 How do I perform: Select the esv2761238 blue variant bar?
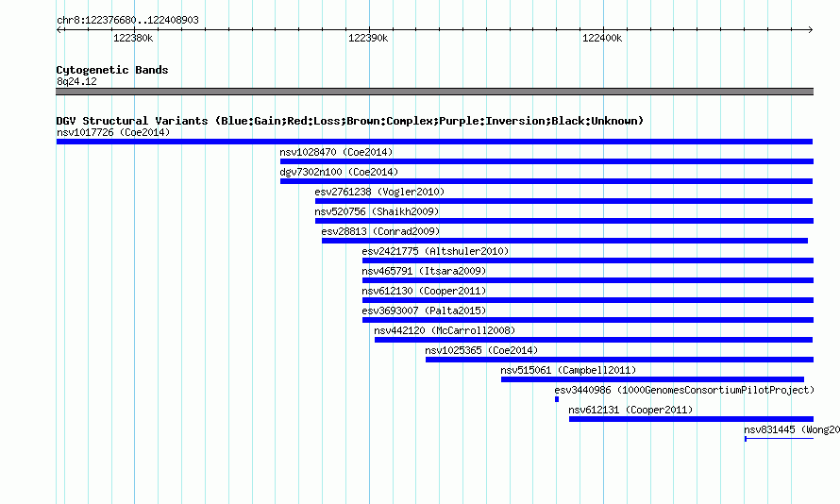click(x=563, y=201)
